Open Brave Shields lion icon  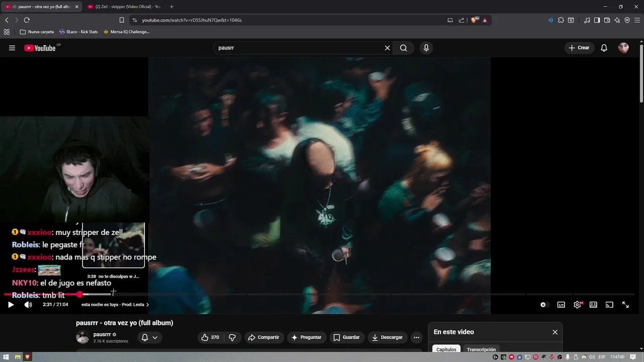click(x=474, y=20)
